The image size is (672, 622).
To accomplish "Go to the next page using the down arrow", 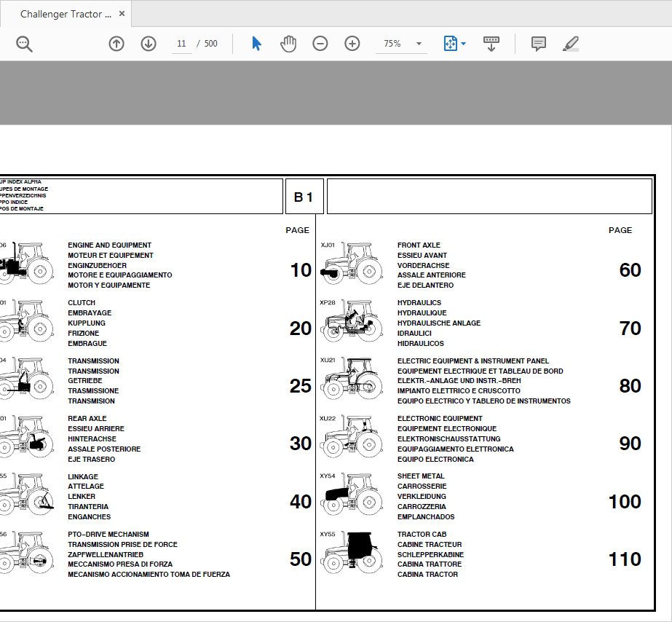I will 148,43.
